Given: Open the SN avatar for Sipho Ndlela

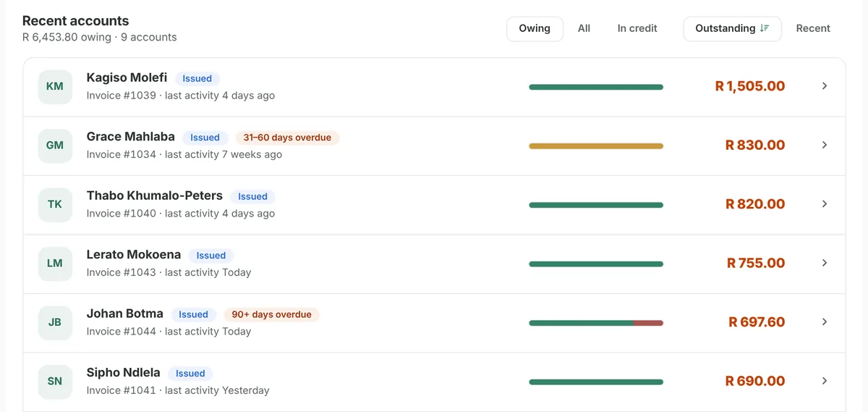Looking at the screenshot, I should [55, 381].
